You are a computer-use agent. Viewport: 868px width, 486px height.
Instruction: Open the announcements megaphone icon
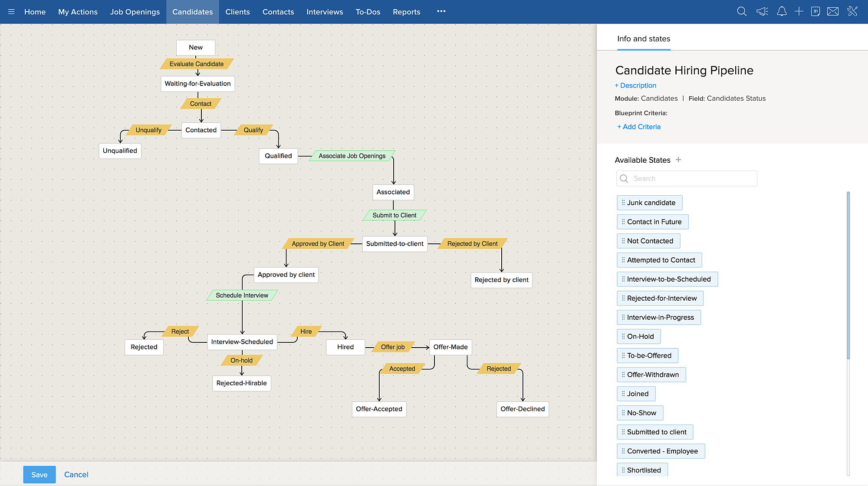click(x=762, y=12)
